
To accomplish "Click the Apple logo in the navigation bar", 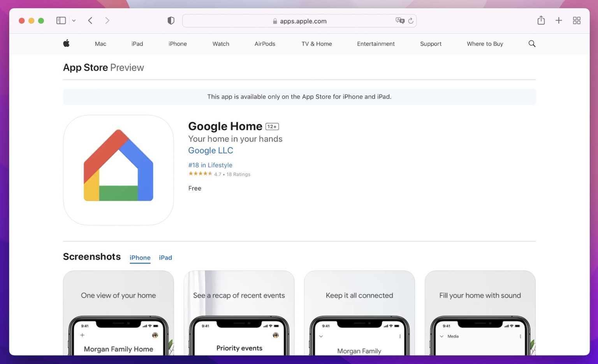I will (x=66, y=44).
